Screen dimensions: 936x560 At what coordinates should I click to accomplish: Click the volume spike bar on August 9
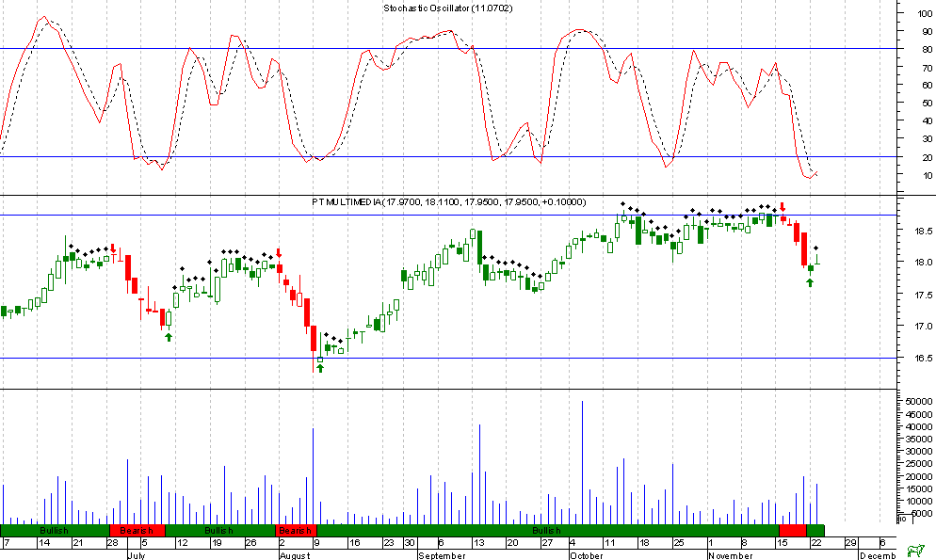pos(313,476)
